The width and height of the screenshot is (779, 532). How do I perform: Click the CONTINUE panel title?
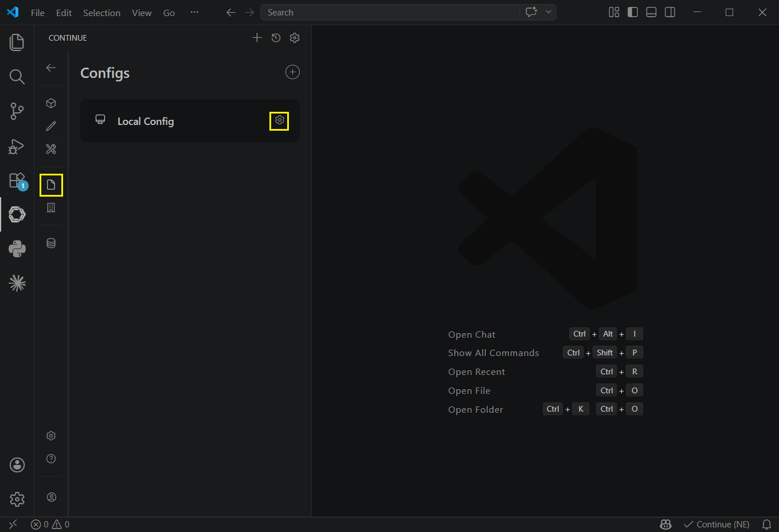point(68,38)
